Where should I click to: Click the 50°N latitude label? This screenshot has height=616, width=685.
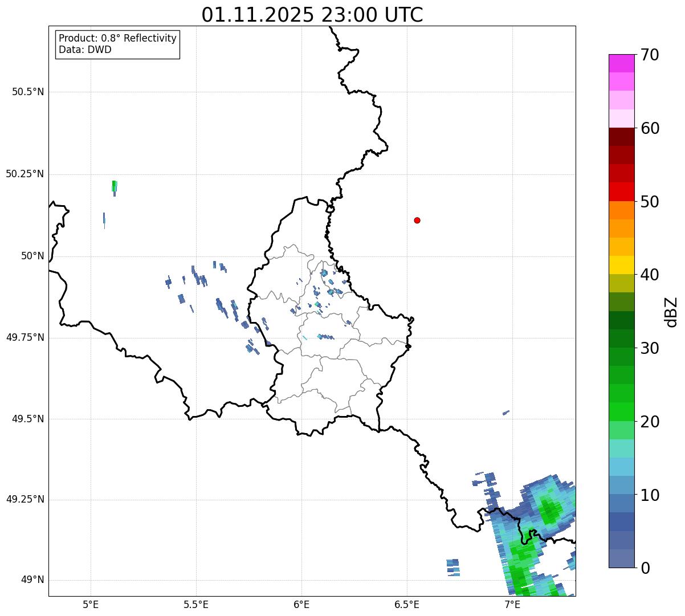pos(32,256)
